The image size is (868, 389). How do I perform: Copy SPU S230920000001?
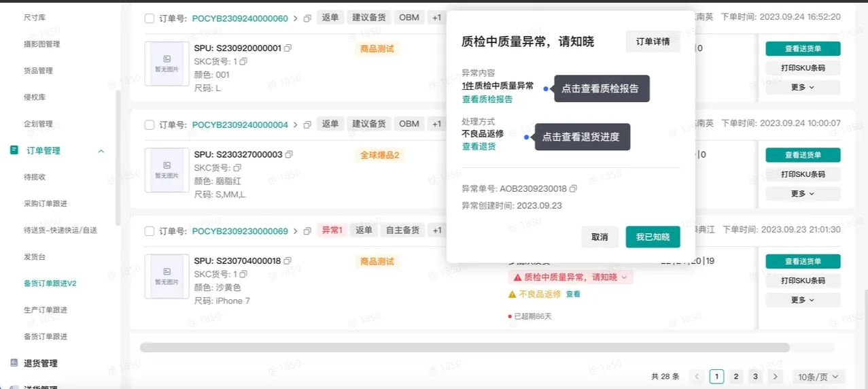click(288, 48)
